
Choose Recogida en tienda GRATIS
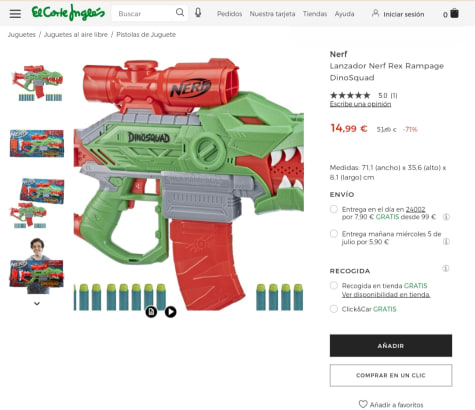pyautogui.click(x=334, y=286)
